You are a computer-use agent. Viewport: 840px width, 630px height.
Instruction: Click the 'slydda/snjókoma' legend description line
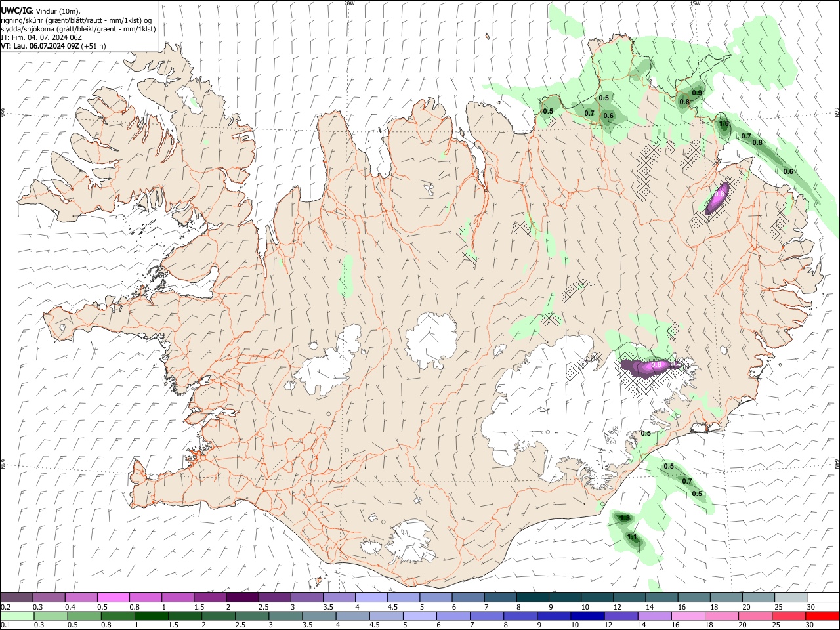point(78,29)
